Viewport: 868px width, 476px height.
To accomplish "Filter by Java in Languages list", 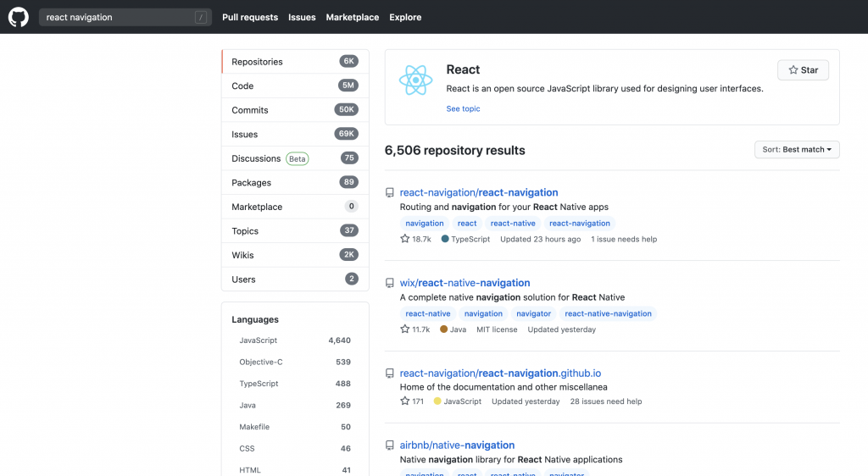I will (x=295, y=405).
